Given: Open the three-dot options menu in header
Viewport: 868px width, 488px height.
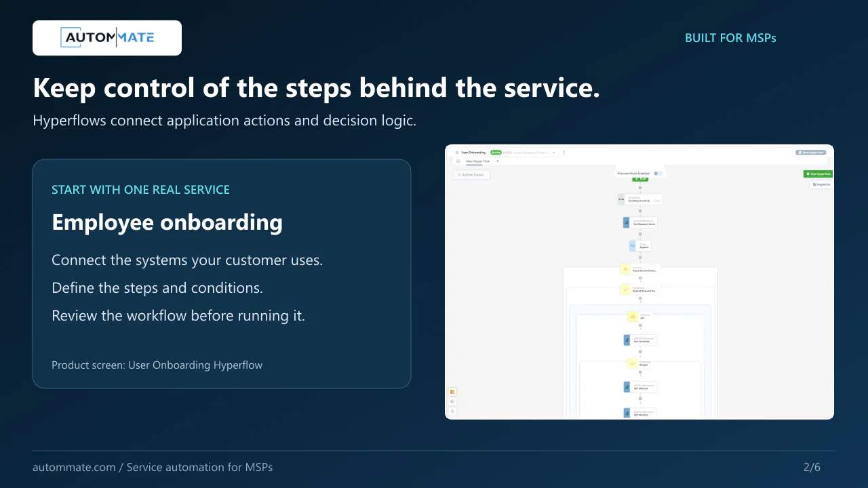Looking at the screenshot, I should click(x=564, y=152).
